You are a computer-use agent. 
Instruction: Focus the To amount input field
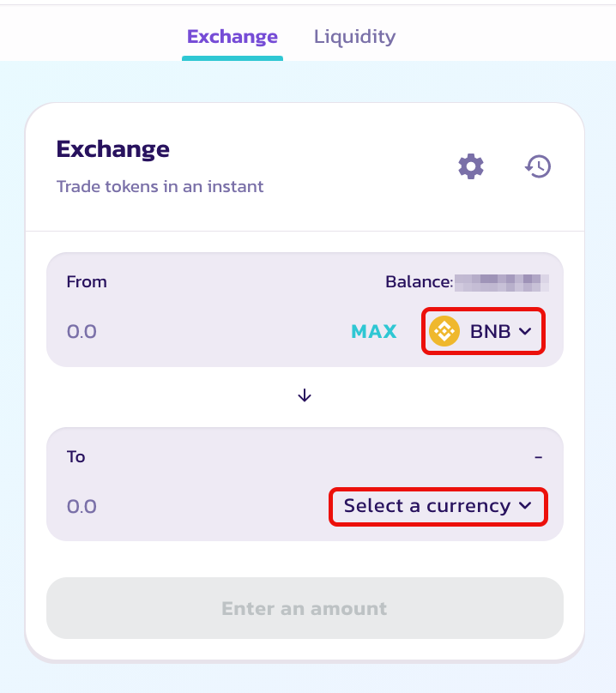[x=195, y=507]
